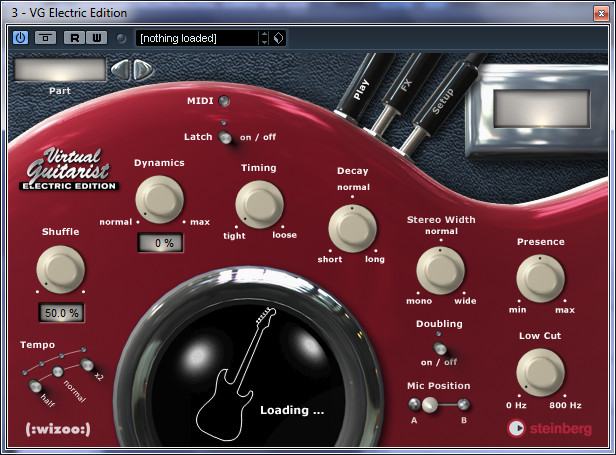Click the Dynamics knob
The width and height of the screenshot is (616, 455).
[160, 200]
